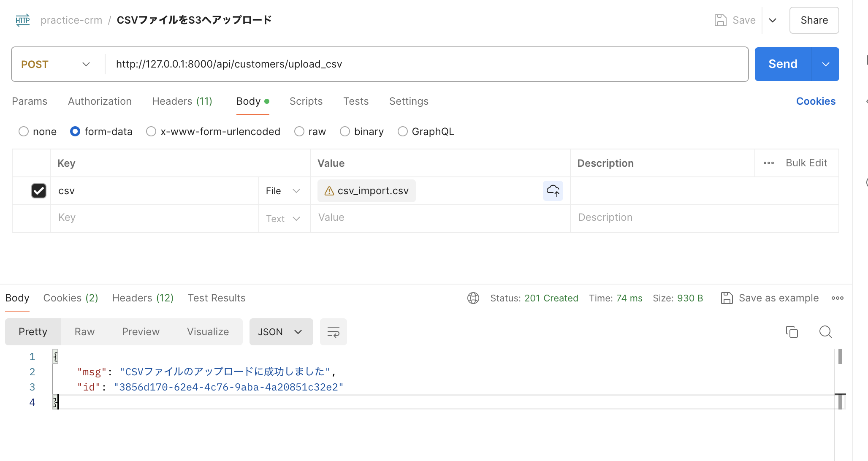Open the File type selector on the csv row
868x461 pixels.
tap(283, 190)
